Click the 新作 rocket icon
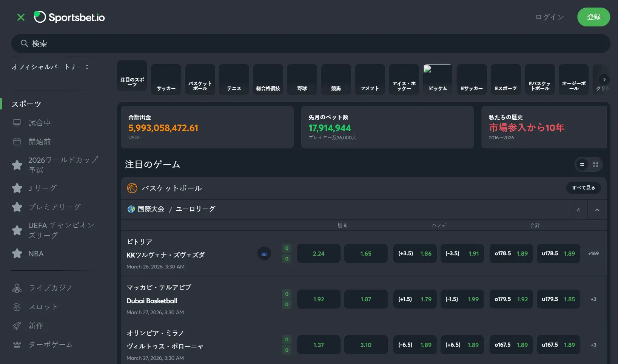Image resolution: width=618 pixels, height=364 pixels. (17, 325)
